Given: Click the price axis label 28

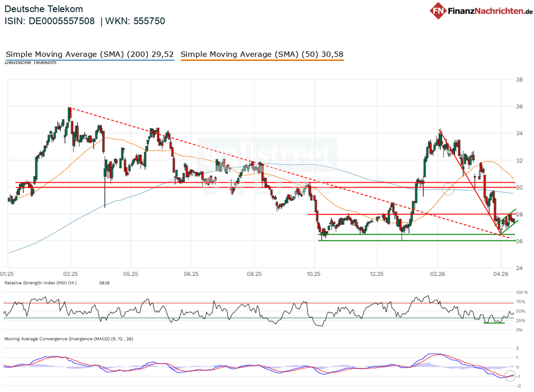Looking at the screenshot, I should pyautogui.click(x=519, y=214).
